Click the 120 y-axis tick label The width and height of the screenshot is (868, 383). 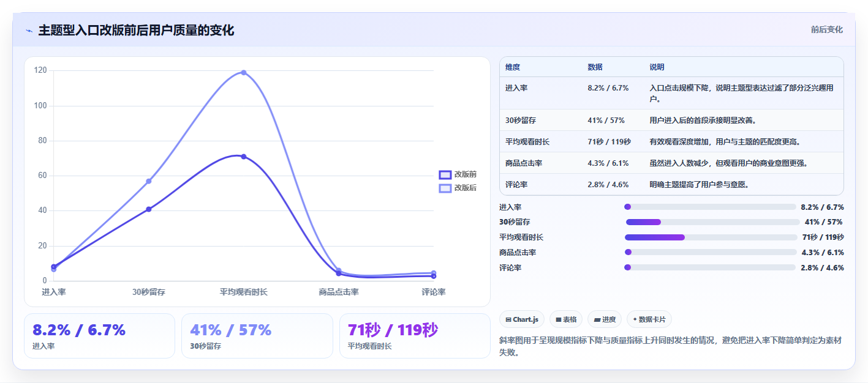click(40, 70)
